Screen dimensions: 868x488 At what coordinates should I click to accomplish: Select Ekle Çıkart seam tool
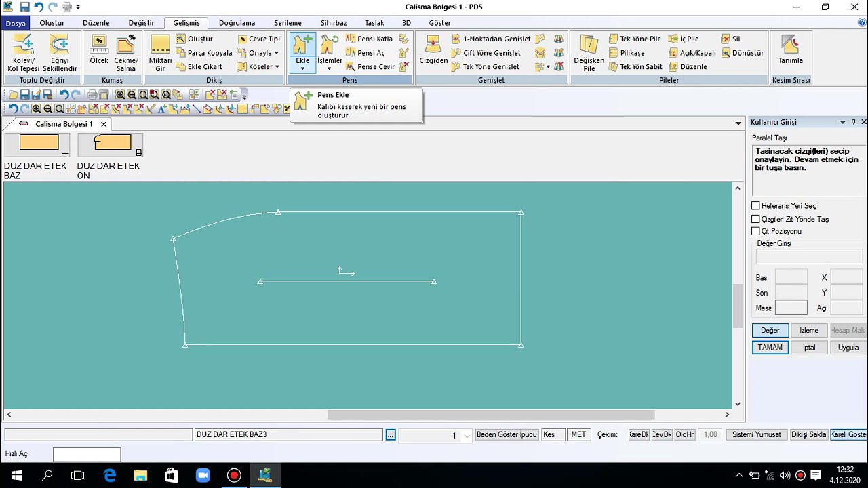[x=199, y=66]
